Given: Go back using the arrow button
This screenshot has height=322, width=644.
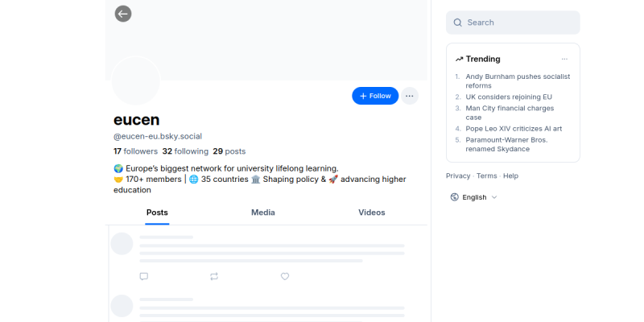Looking at the screenshot, I should coord(123,14).
